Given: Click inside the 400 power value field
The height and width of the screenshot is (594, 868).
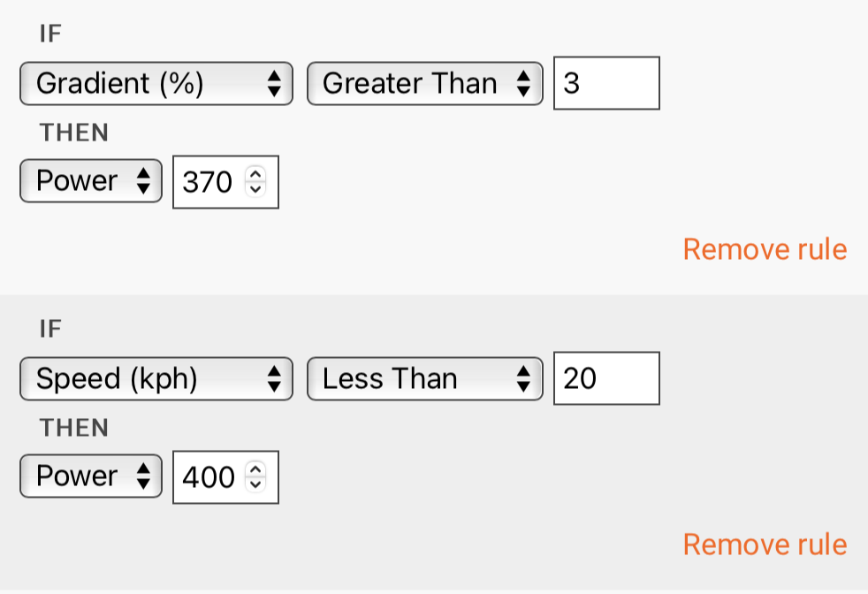Looking at the screenshot, I should 209,478.
